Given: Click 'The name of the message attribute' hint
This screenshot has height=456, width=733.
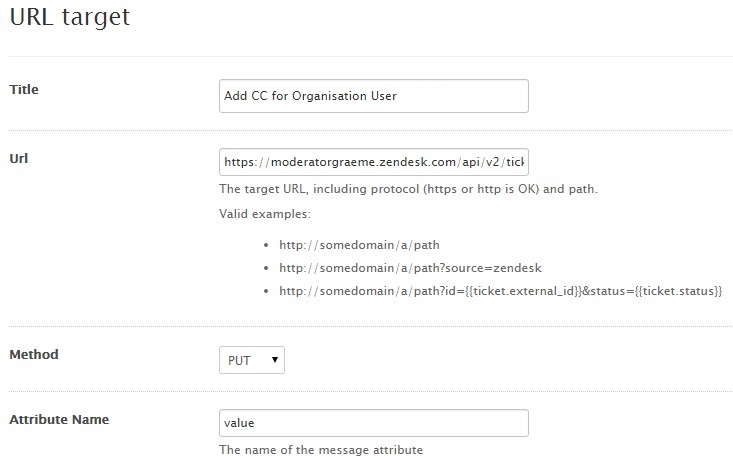Looking at the screenshot, I should 321,450.
